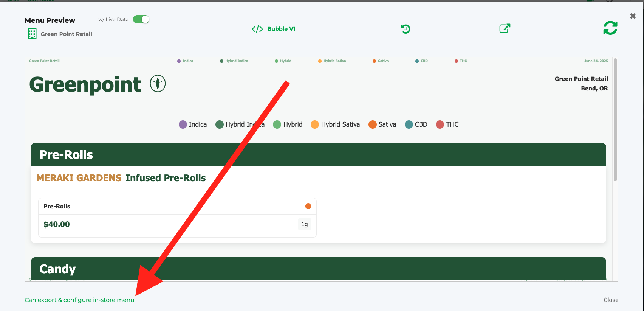Click the 1g weight badge
644x311 pixels.
(x=305, y=224)
